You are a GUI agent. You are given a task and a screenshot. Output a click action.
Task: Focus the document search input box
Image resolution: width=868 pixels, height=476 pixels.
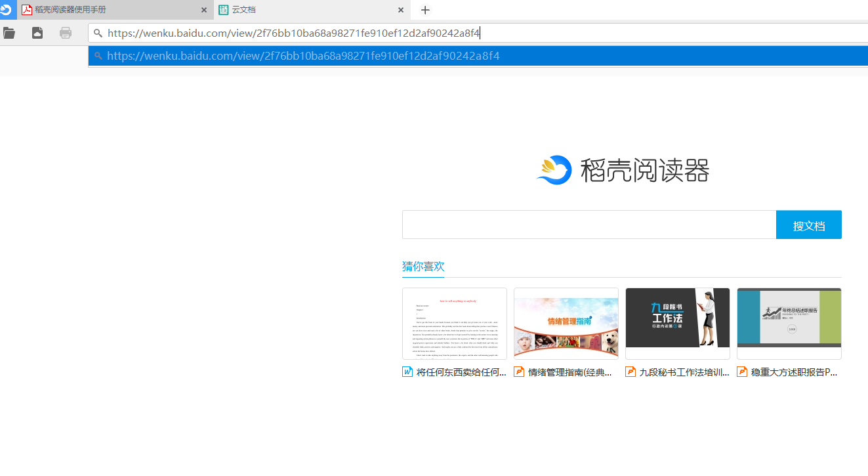589,225
